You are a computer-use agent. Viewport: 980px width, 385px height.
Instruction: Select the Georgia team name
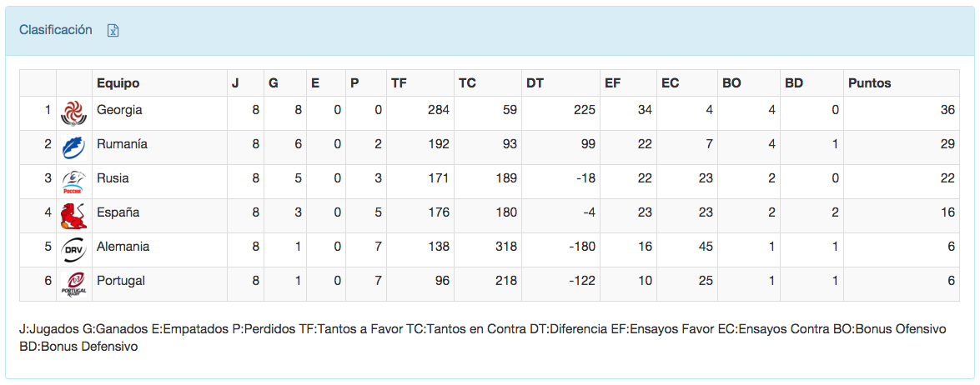tap(119, 110)
